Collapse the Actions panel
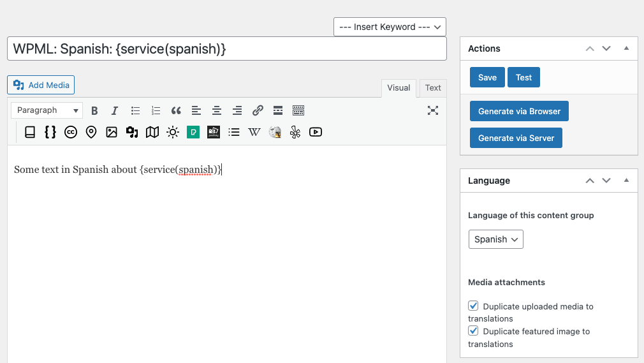 626,48
